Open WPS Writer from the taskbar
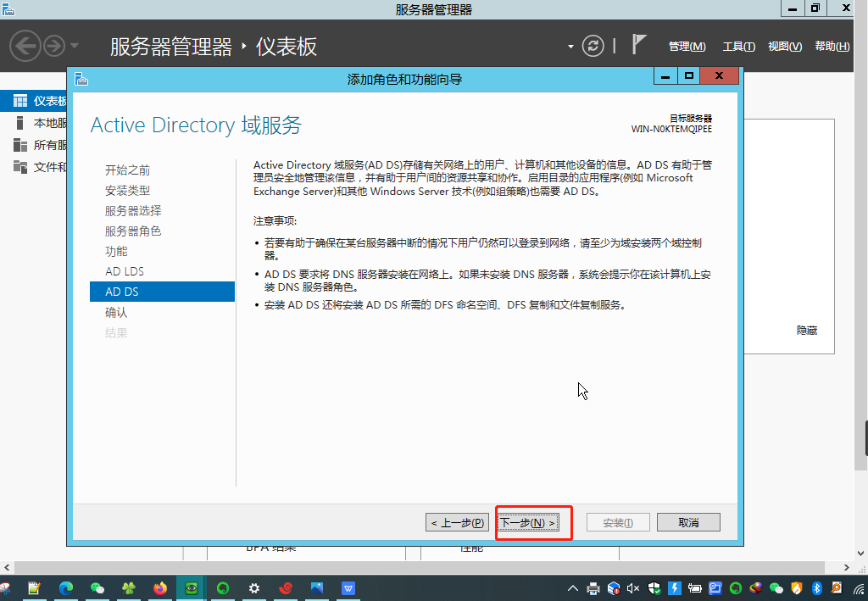868x601 pixels. (348, 587)
